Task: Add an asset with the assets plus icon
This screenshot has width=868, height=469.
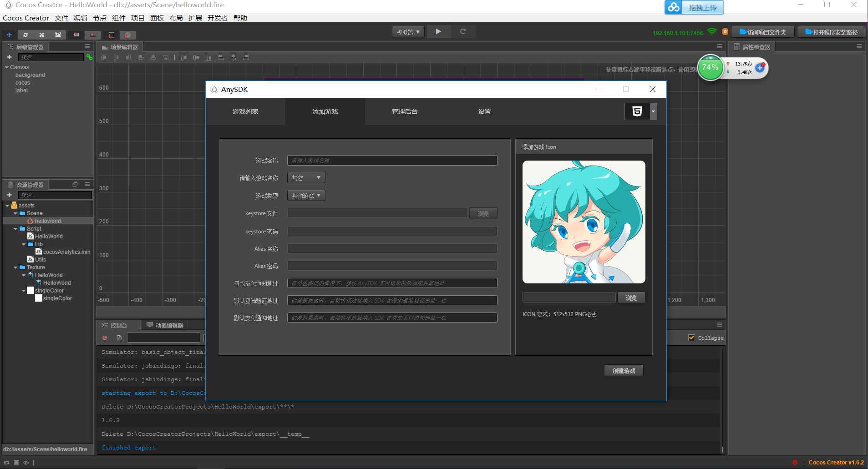Action: click(x=9, y=195)
